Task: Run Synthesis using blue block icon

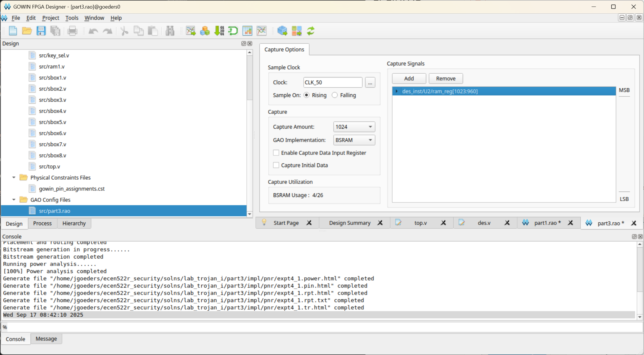Action: pos(282,31)
